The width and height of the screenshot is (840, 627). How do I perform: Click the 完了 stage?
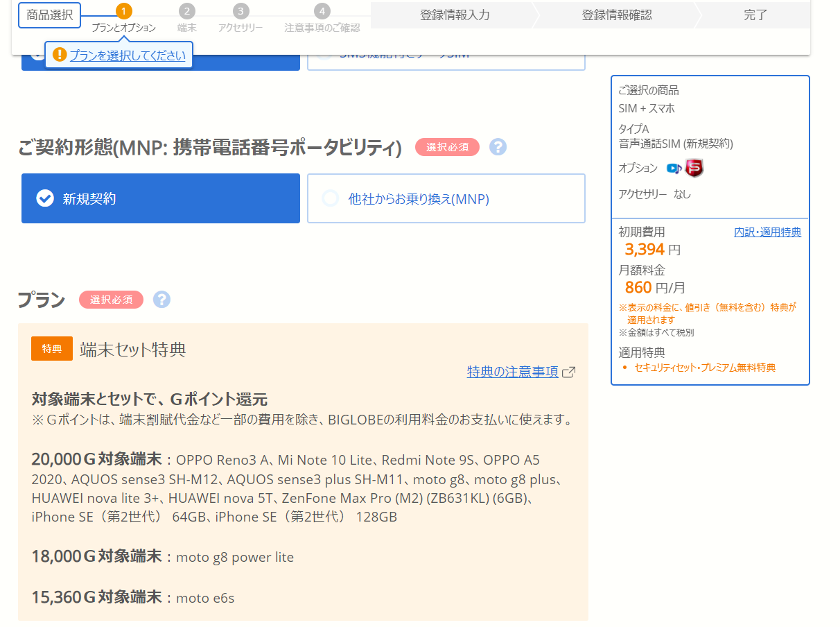755,15
